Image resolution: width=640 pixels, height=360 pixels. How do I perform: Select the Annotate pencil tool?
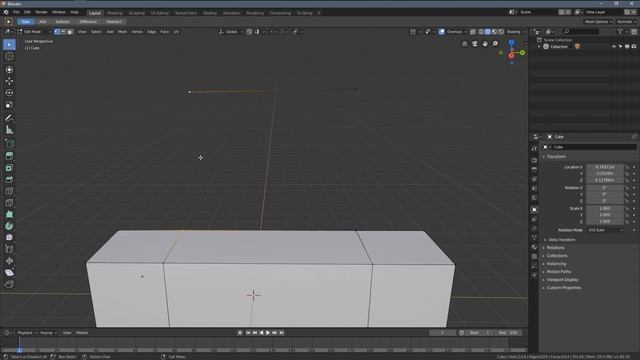coord(9,118)
